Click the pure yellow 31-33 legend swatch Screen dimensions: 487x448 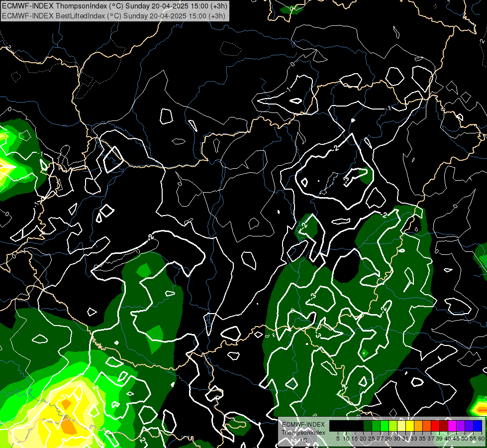410,426
